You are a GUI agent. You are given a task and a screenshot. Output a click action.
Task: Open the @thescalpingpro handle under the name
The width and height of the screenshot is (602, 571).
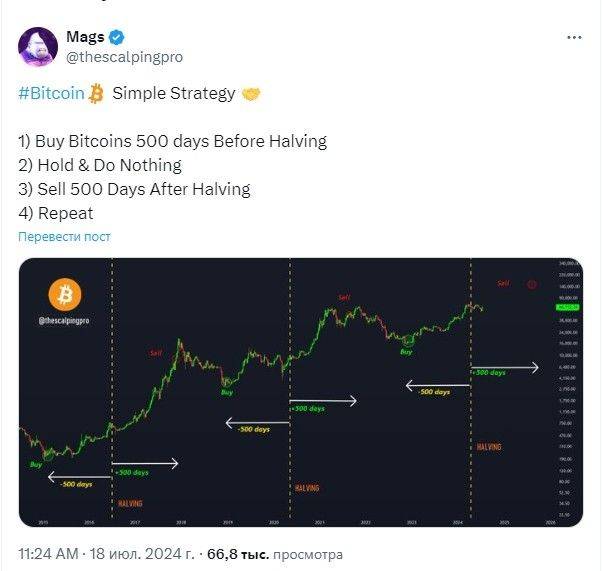click(124, 57)
